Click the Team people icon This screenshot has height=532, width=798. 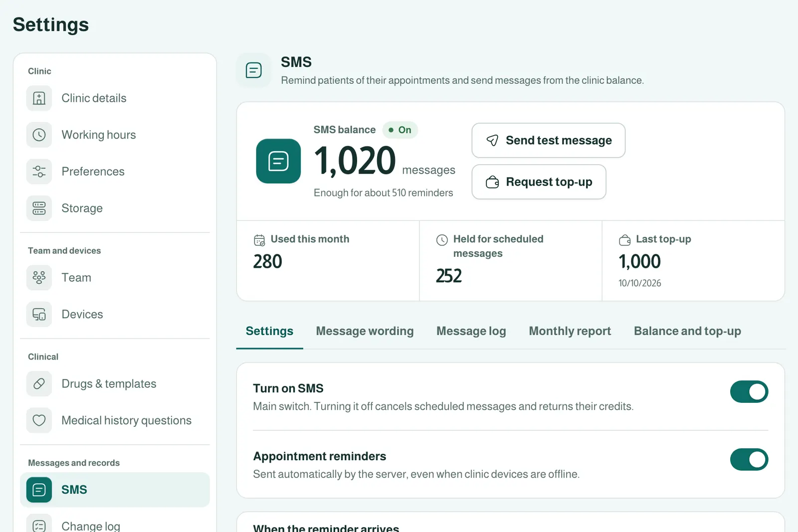coord(39,277)
